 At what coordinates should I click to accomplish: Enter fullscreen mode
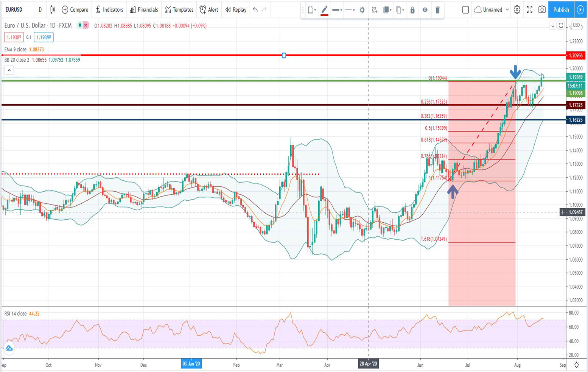529,10
